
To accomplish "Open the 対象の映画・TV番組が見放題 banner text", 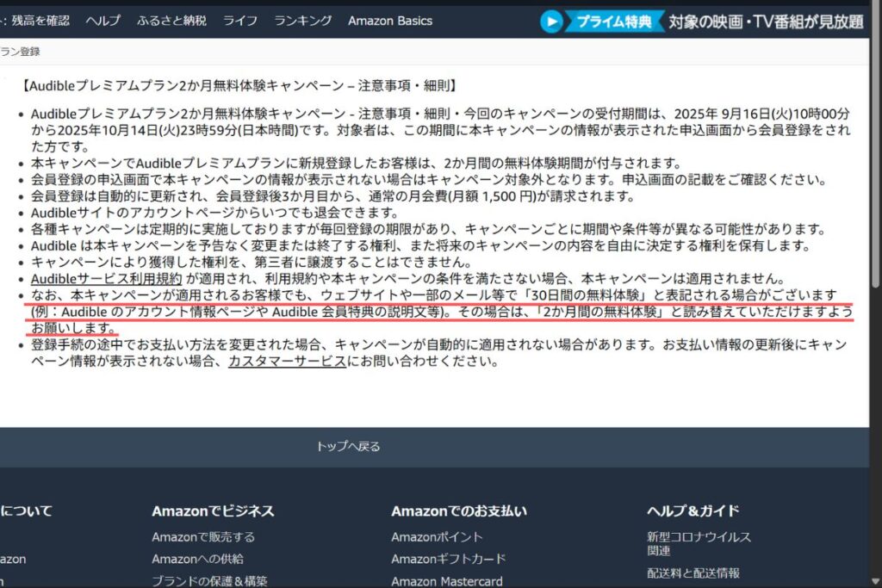I will pos(766,22).
